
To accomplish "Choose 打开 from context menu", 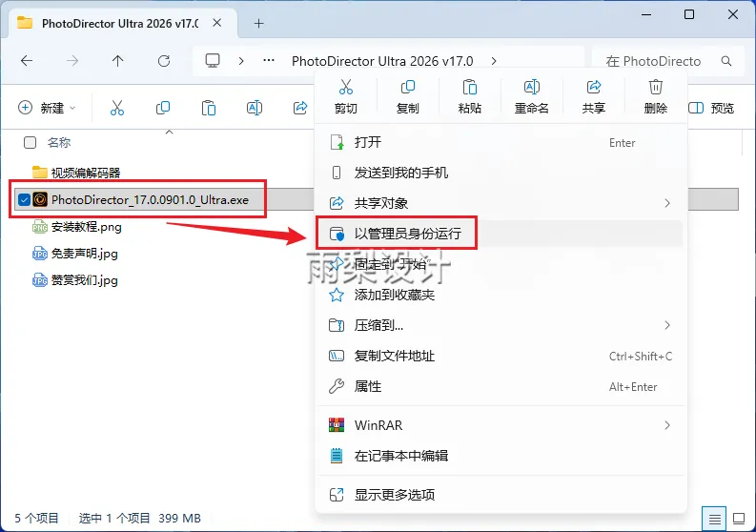I will click(501, 142).
